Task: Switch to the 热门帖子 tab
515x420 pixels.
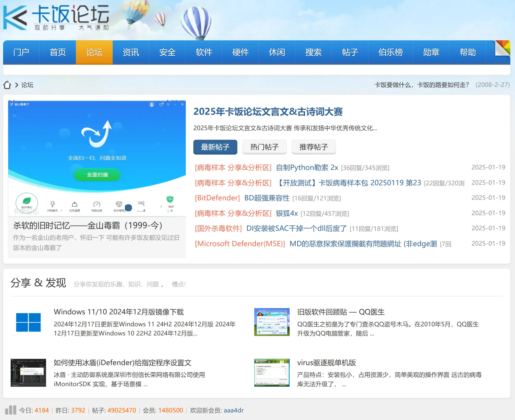Action: point(264,147)
